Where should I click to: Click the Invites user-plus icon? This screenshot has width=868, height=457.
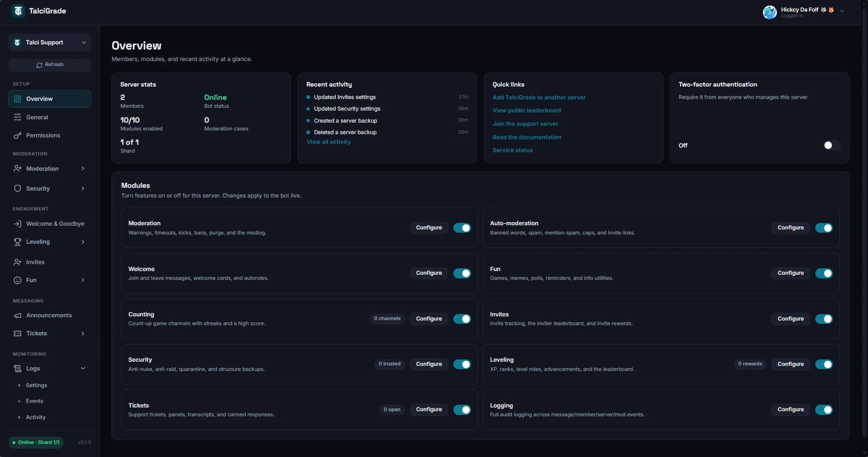click(18, 262)
